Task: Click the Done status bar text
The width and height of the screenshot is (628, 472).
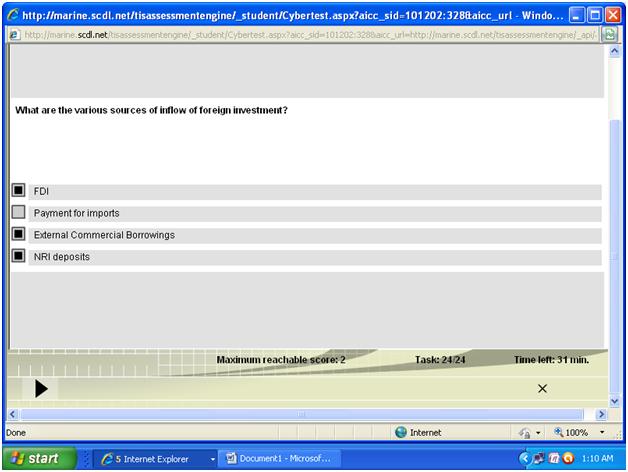Action: 16,433
